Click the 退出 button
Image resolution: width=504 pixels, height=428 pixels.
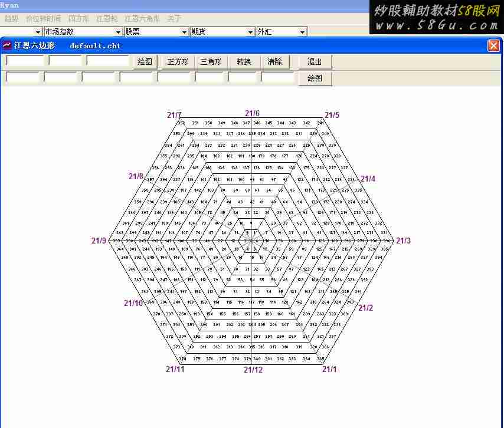pos(315,62)
